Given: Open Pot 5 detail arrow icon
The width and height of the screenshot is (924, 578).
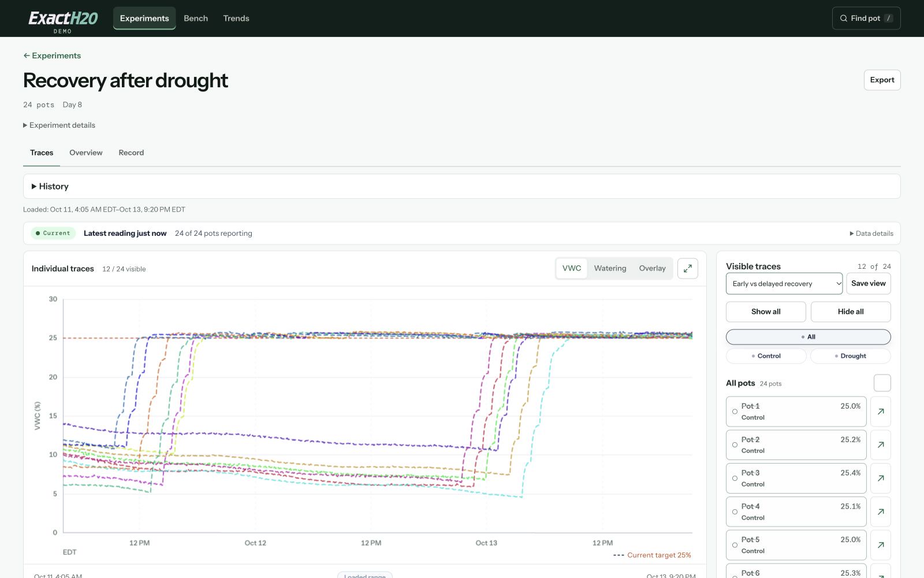Looking at the screenshot, I should [881, 545].
